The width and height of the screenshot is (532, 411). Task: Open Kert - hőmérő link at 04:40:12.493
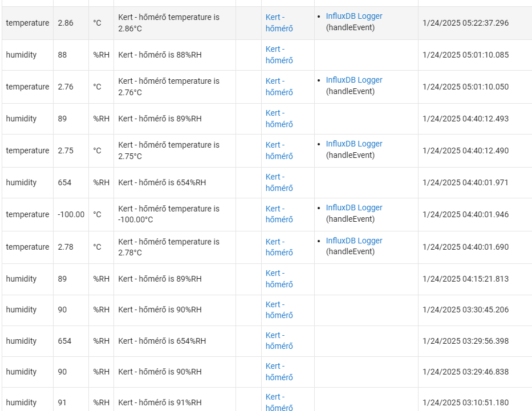coord(279,119)
